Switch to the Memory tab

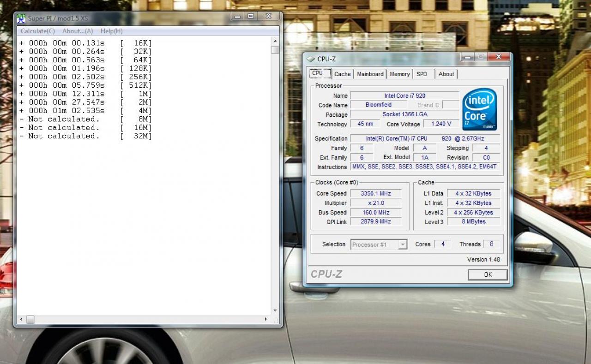coord(400,74)
